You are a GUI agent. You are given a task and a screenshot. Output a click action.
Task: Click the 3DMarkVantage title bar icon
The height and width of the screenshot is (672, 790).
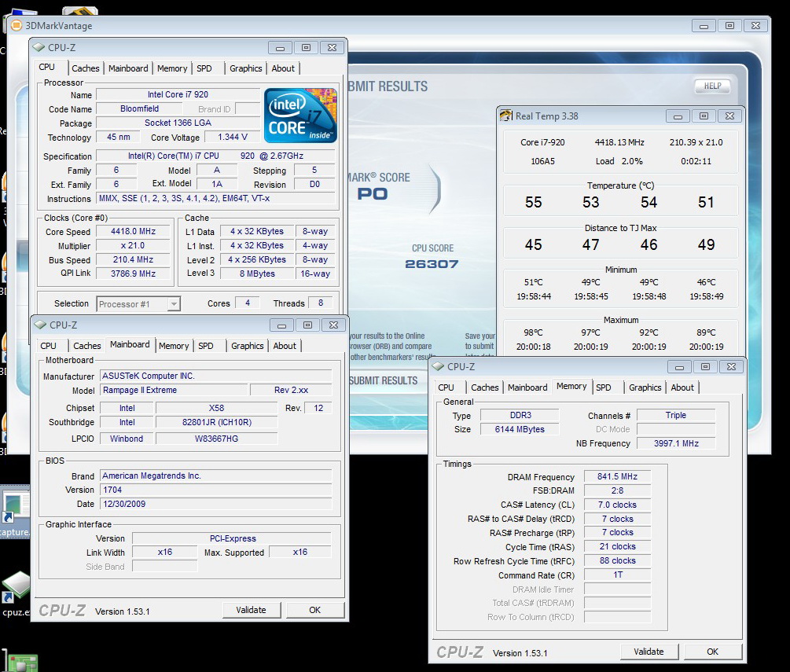click(x=17, y=25)
